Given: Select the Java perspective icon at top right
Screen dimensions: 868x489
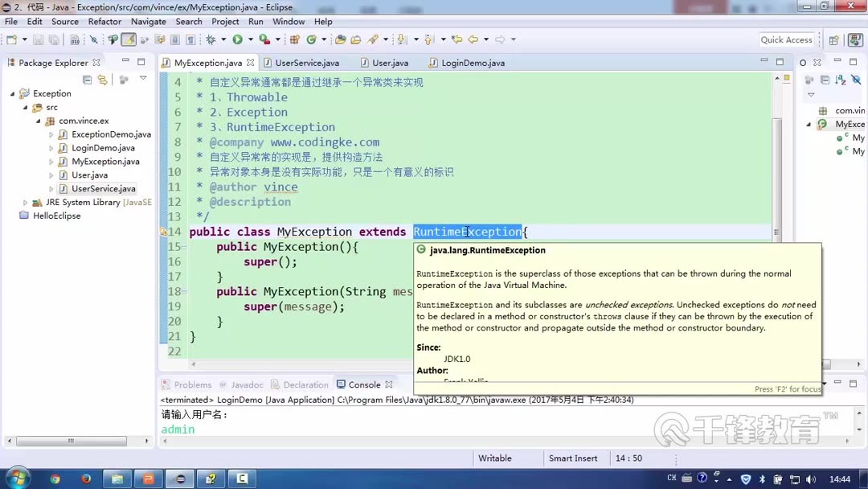Looking at the screenshot, I should coord(855,39).
